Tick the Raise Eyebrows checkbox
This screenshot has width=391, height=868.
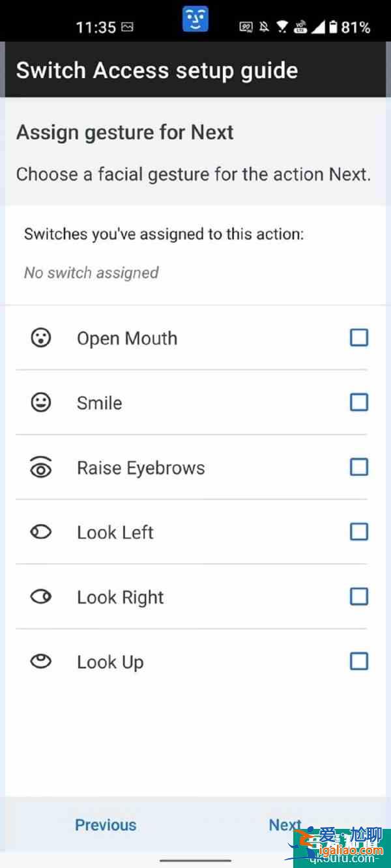click(x=359, y=467)
